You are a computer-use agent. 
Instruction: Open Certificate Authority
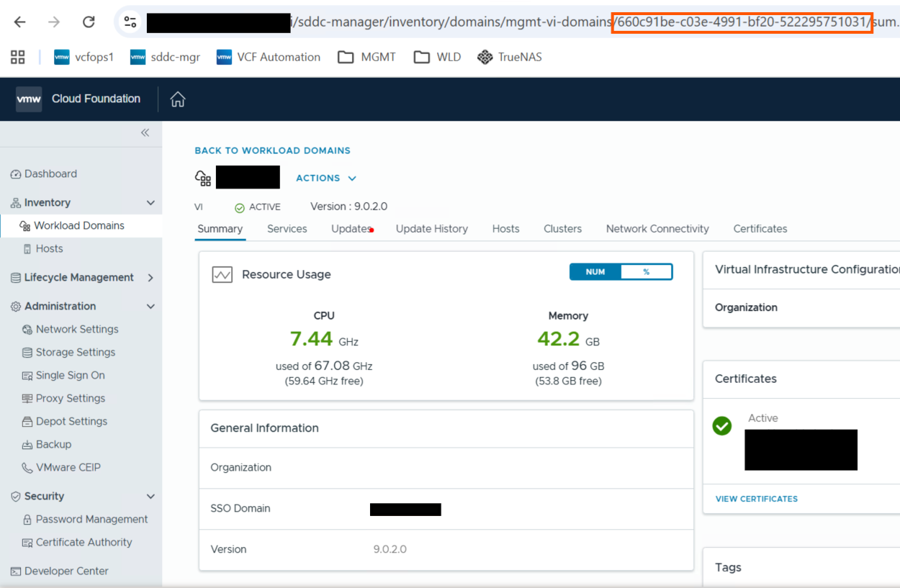click(x=77, y=542)
